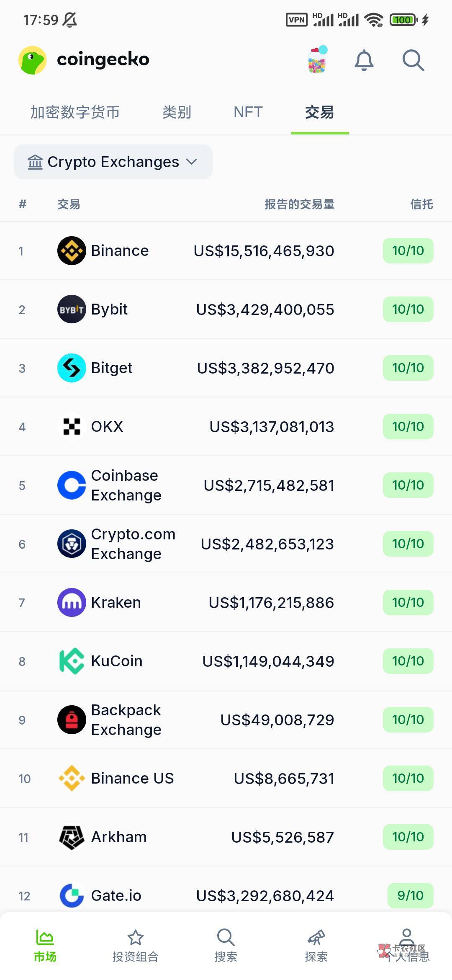Sort by 报告的交易量 column header

click(300, 204)
